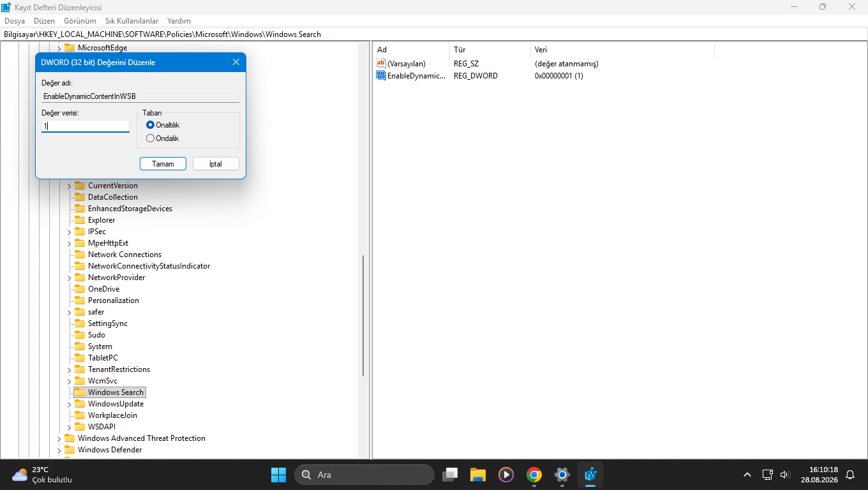This screenshot has height=490, width=868.
Task: Select the Explorer key folder icon
Action: [80, 220]
